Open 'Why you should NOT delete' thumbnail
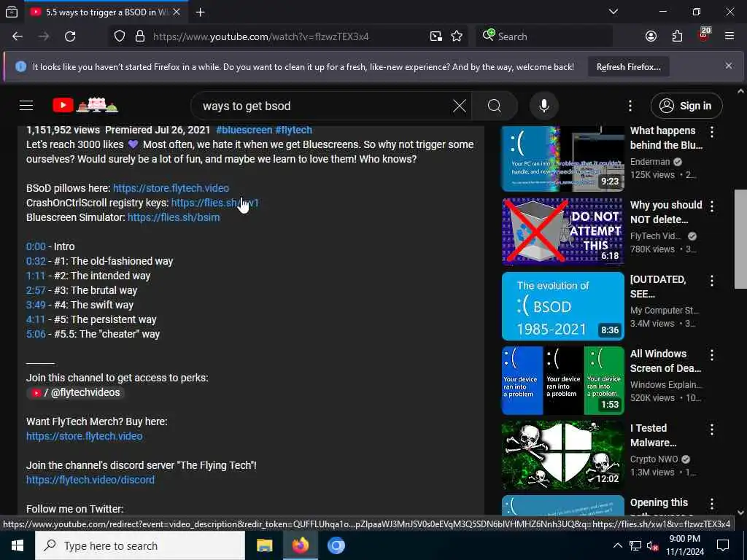This screenshot has height=560, width=747. point(562,231)
